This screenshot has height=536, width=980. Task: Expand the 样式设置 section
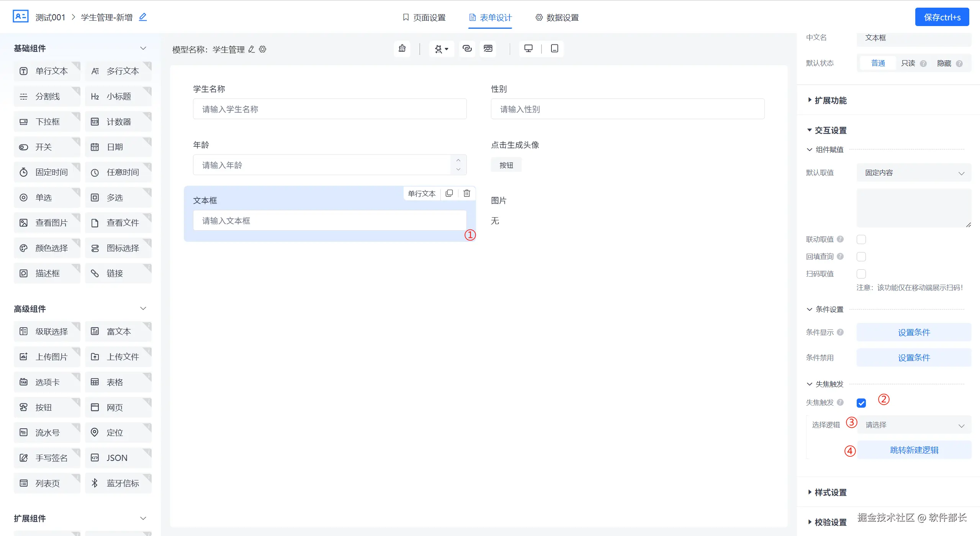coord(830,492)
